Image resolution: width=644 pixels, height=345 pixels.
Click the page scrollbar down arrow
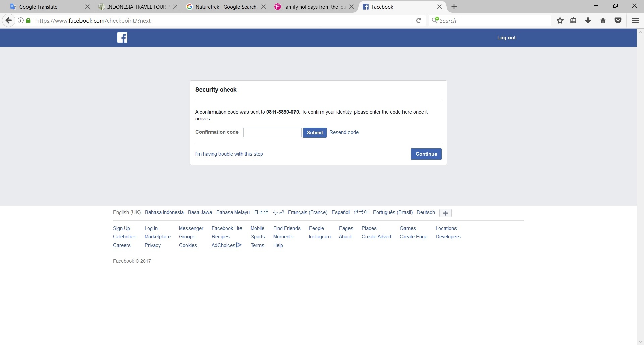(x=640, y=342)
